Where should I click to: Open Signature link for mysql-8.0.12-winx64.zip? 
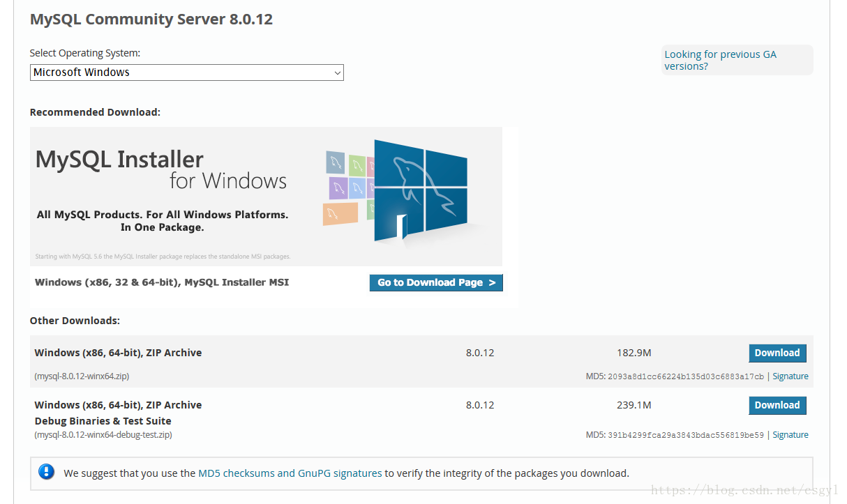click(x=790, y=376)
